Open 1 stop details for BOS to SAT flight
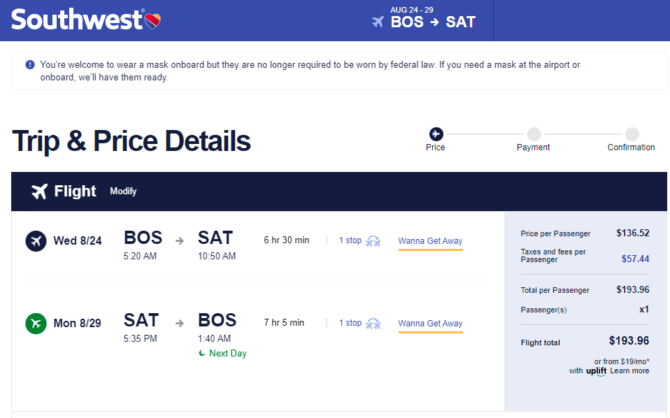Image resolution: width=670 pixels, height=418 pixels. pyautogui.click(x=350, y=240)
